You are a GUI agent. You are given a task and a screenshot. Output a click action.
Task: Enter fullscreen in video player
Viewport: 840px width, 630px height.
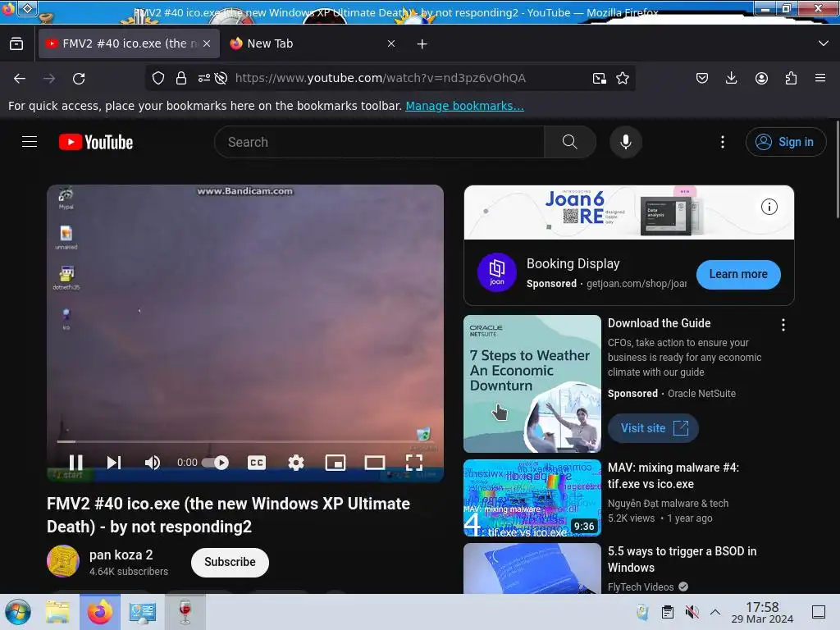tap(414, 463)
